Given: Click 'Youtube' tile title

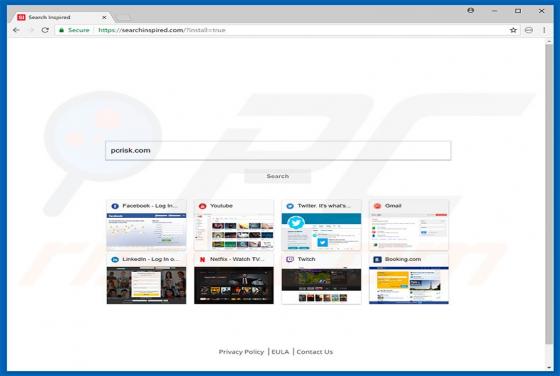Looking at the screenshot, I should click(221, 206).
